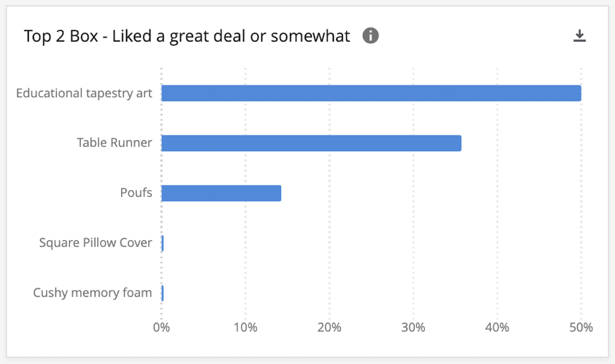The width and height of the screenshot is (615, 364).
Task: Click the 20% axis label
Action: [x=330, y=327]
